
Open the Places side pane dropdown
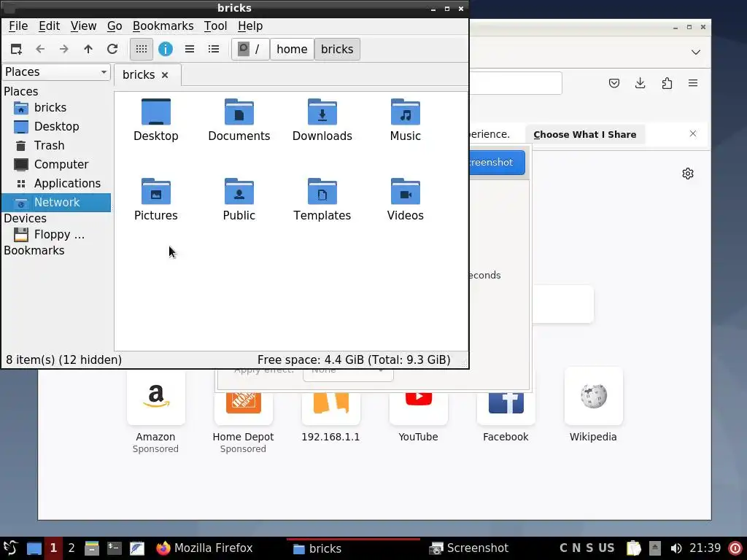(x=56, y=72)
